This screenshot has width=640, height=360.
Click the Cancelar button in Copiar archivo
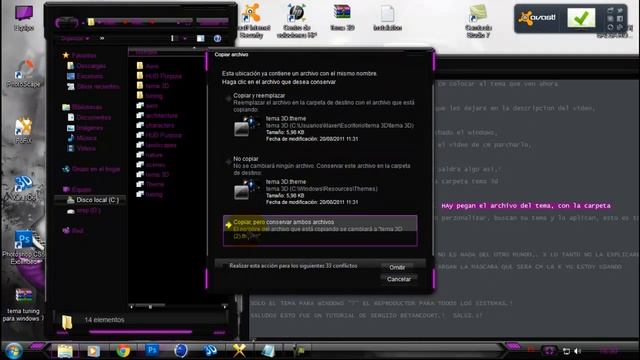click(x=399, y=279)
